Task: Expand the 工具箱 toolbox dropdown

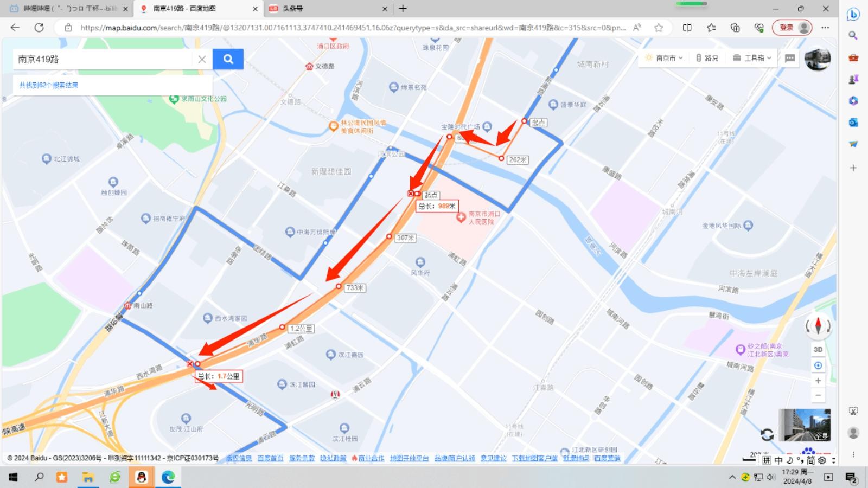Action: pyautogui.click(x=752, y=58)
